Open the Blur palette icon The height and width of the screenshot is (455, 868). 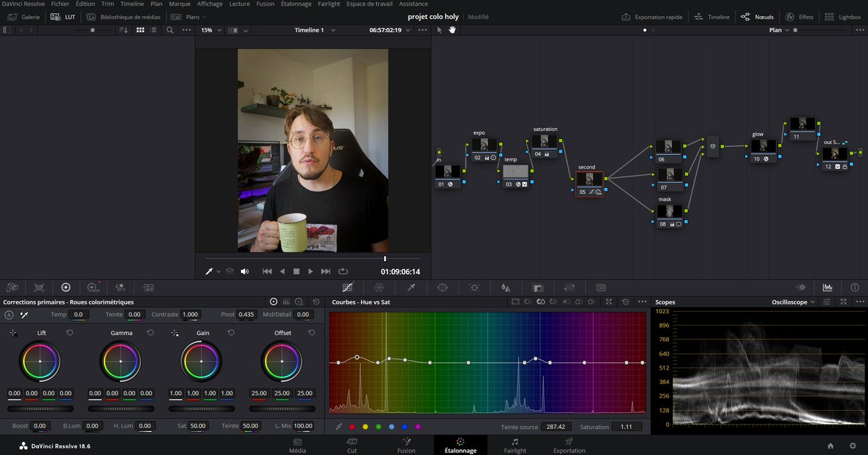pos(506,287)
